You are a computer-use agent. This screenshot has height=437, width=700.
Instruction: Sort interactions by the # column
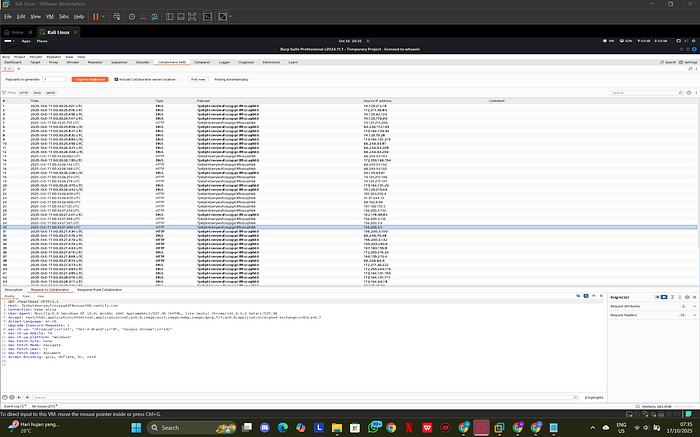[15, 101]
